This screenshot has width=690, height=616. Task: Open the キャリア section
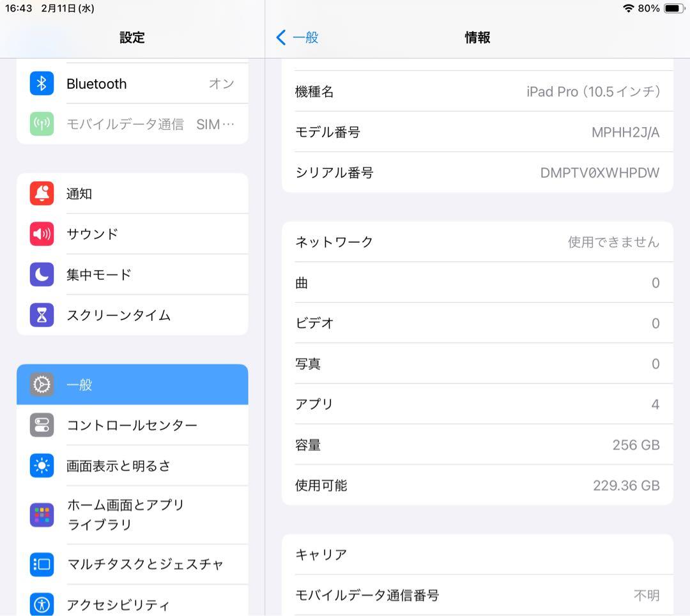[477, 555]
